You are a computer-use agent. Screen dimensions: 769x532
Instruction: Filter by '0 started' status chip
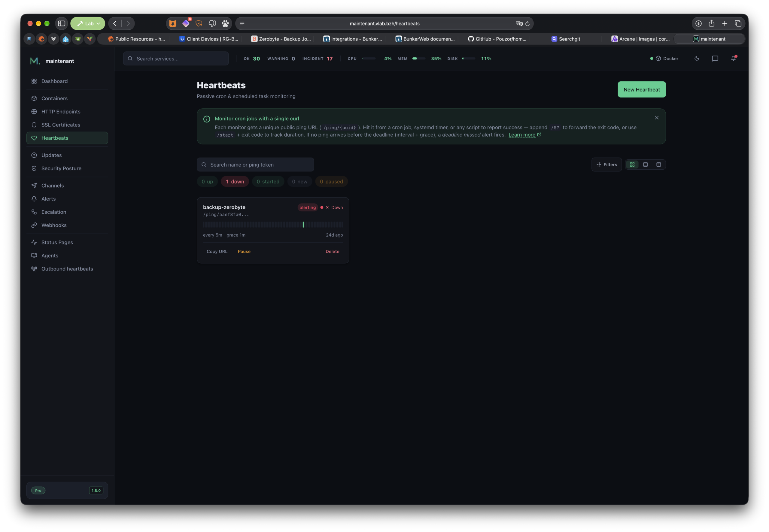268,181
